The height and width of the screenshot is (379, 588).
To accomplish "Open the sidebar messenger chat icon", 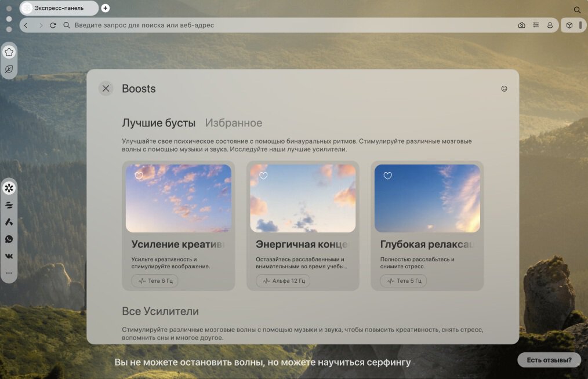I will coord(9,70).
